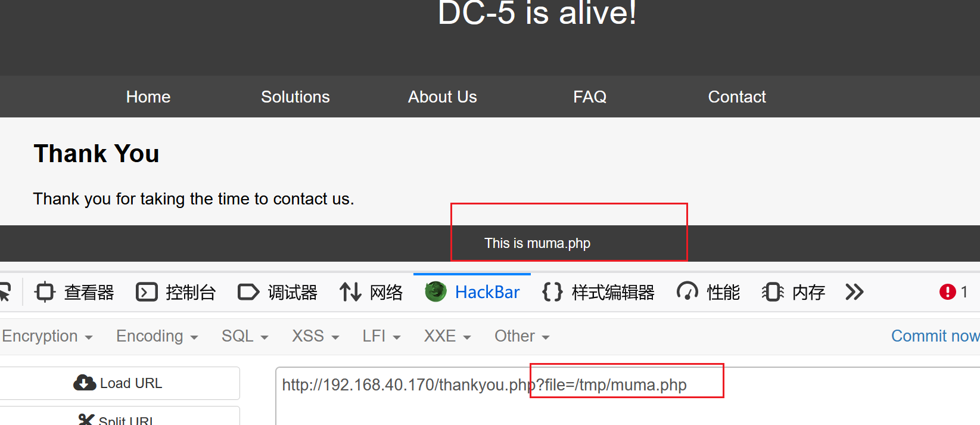The width and height of the screenshot is (980, 425).
Task: Open the LFI dropdown menu
Action: point(381,336)
